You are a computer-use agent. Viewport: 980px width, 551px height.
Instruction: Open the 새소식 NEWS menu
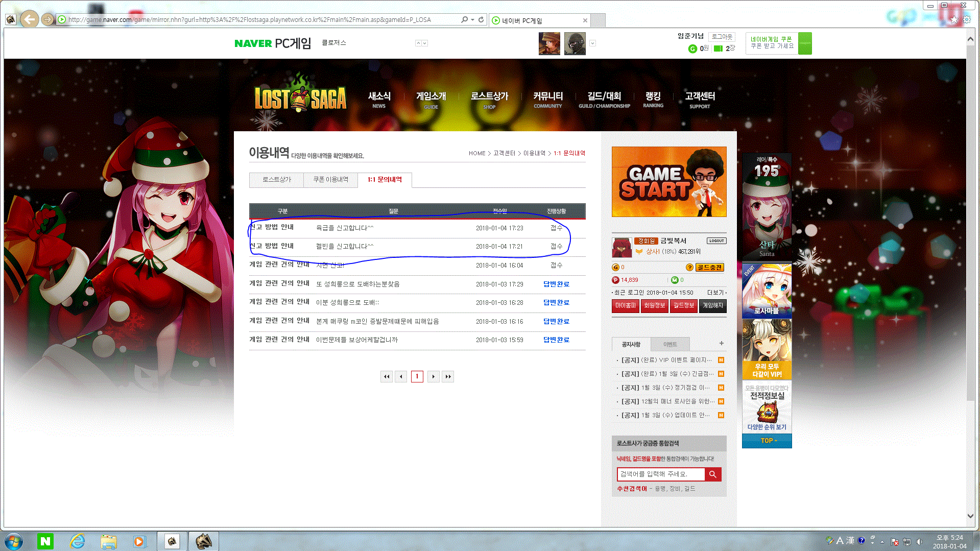(379, 100)
